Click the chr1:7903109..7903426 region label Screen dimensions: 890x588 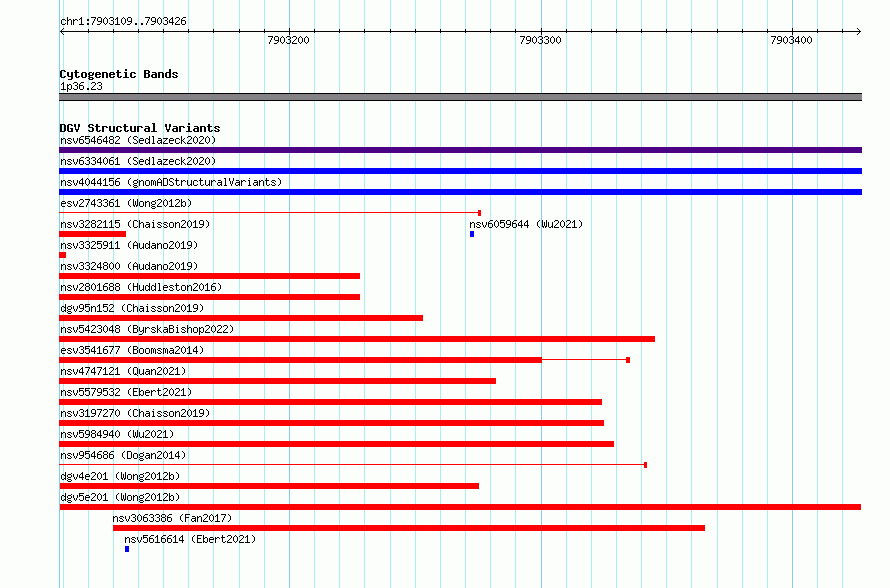pyautogui.click(x=123, y=21)
